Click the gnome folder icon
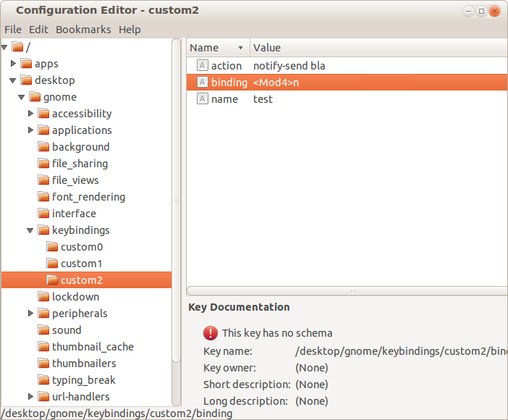Screen dimensions: 508x420 click(x=35, y=96)
